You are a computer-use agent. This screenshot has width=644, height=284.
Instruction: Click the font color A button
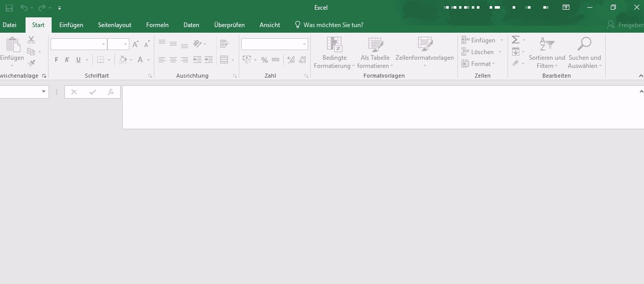(x=140, y=60)
